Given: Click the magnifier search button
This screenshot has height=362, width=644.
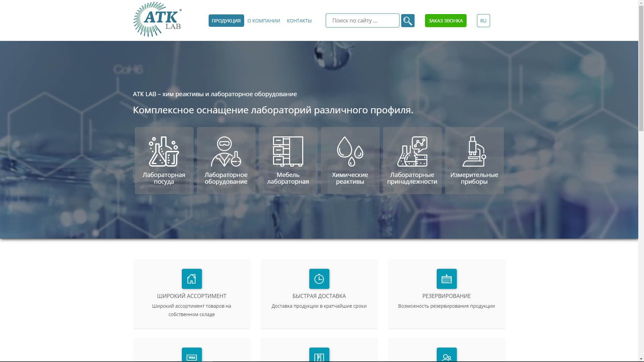Looking at the screenshot, I should click(408, 21).
